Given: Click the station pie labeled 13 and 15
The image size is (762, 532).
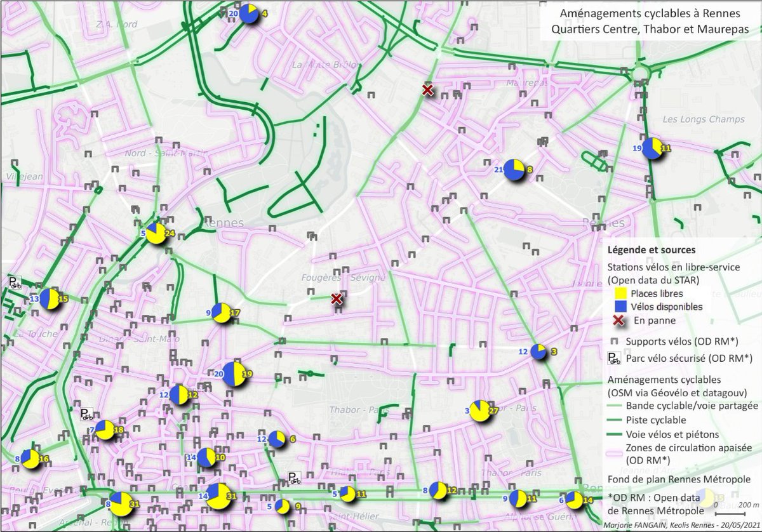Looking at the screenshot, I should coord(49,298).
